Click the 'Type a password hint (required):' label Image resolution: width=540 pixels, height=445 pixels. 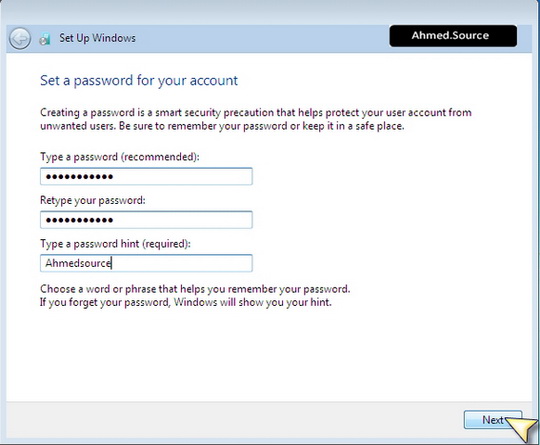point(115,244)
